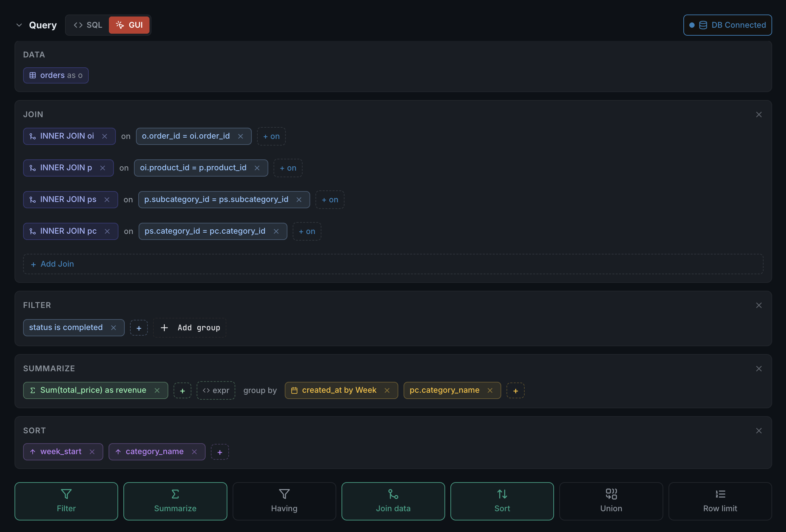Remove the INNER JOIN p join
786x532 pixels.
pyautogui.click(x=103, y=168)
